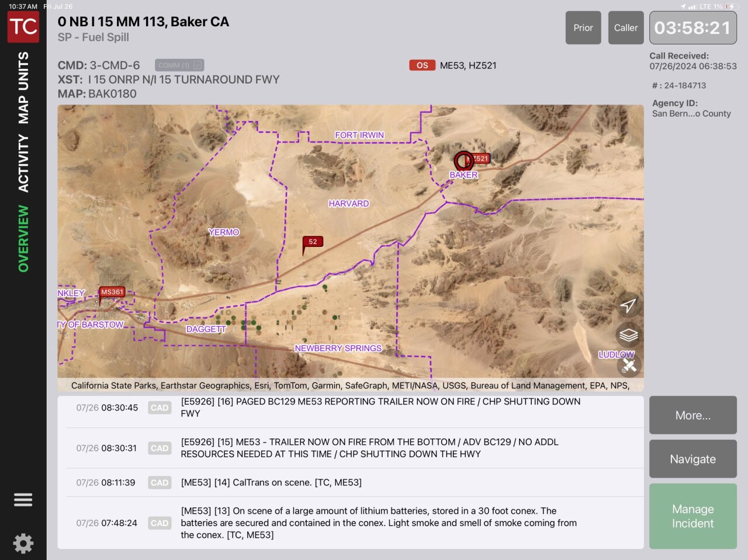
Task: Toggle the CAD tag on the 08:30:45 entry
Action: (x=159, y=408)
